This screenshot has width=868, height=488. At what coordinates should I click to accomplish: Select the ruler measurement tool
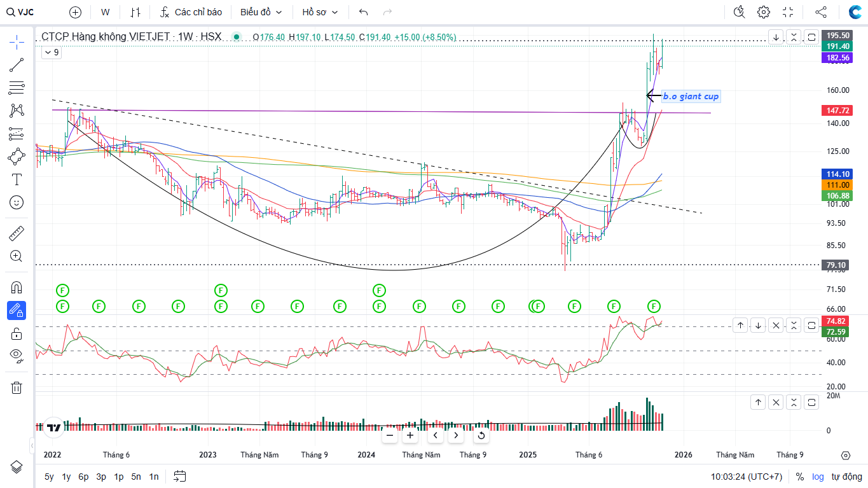click(17, 234)
